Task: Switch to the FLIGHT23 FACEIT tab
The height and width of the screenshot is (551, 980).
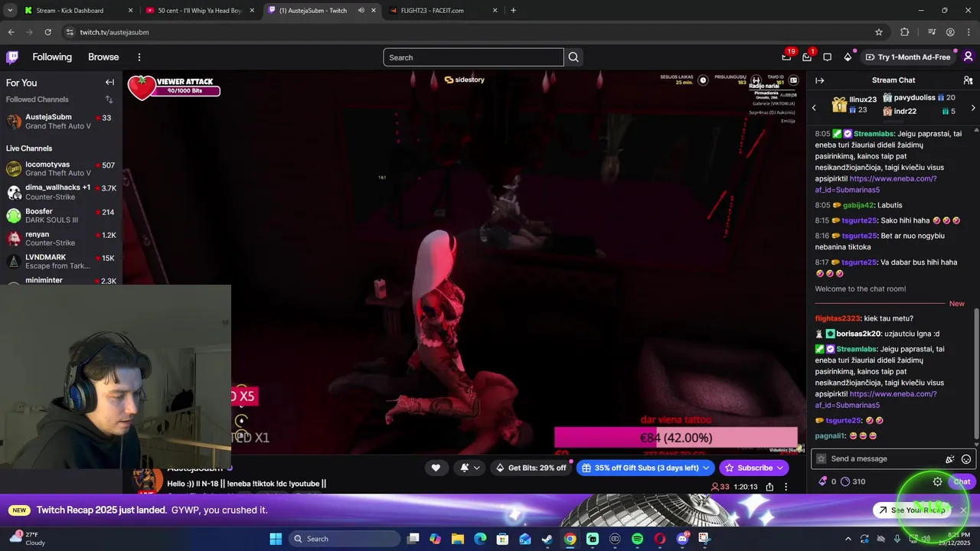Action: tap(443, 11)
